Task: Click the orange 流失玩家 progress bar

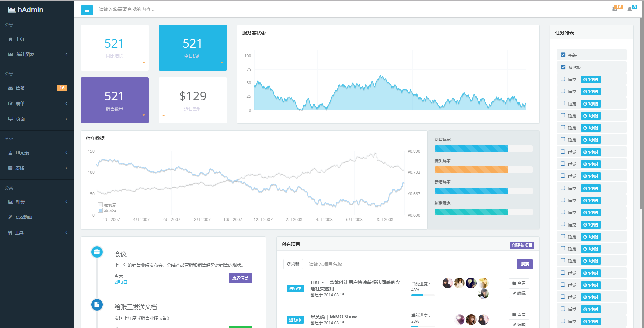Action: point(483,170)
